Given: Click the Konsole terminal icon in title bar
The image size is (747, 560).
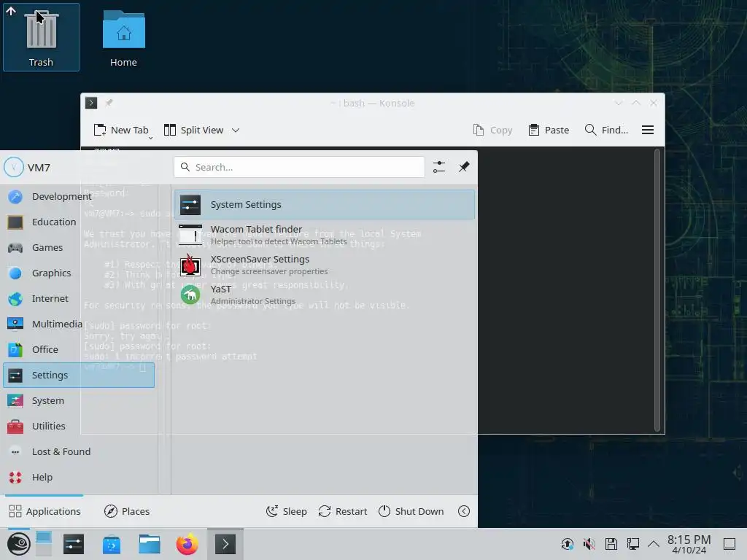Looking at the screenshot, I should point(91,103).
